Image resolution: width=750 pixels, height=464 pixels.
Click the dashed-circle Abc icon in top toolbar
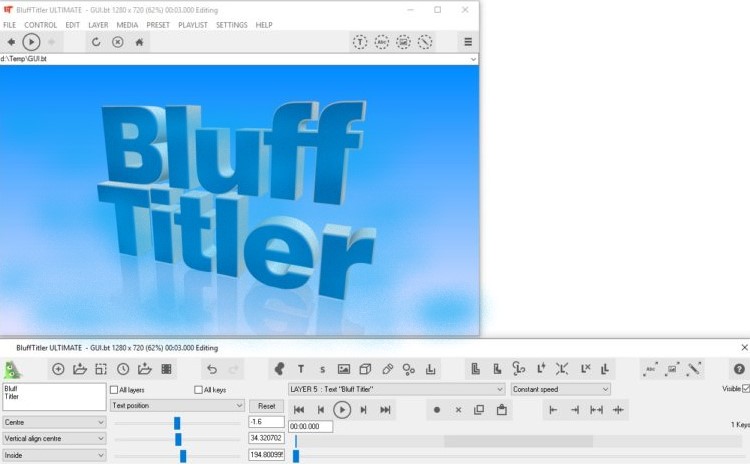coord(381,42)
